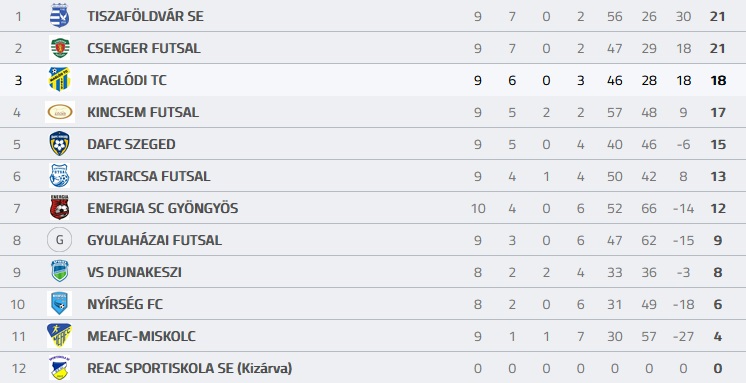
Task: Open the Energia SC Gyöngyös red crest
Action: (x=59, y=207)
